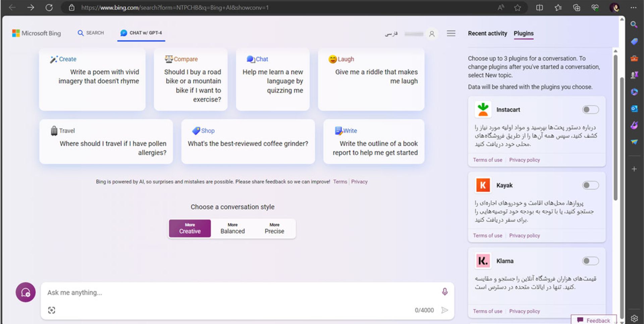644x324 pixels.
Task: Click the plus to add sidebar app
Action: point(634,169)
